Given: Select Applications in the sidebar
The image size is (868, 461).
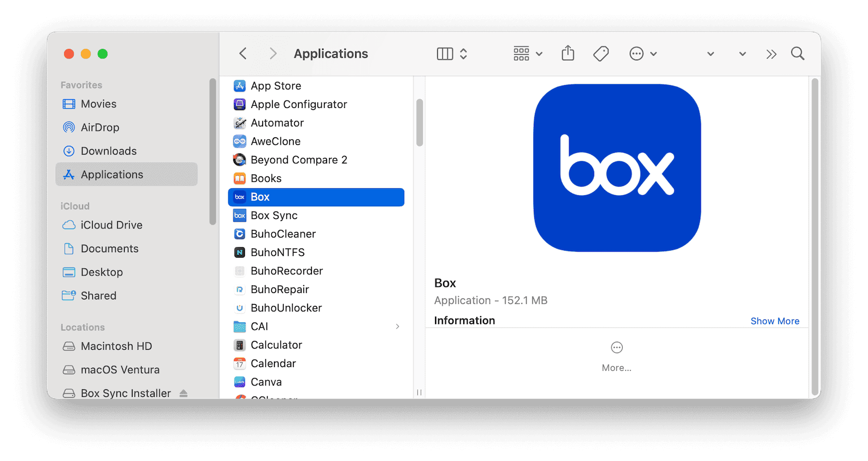Looking at the screenshot, I should click(126, 174).
